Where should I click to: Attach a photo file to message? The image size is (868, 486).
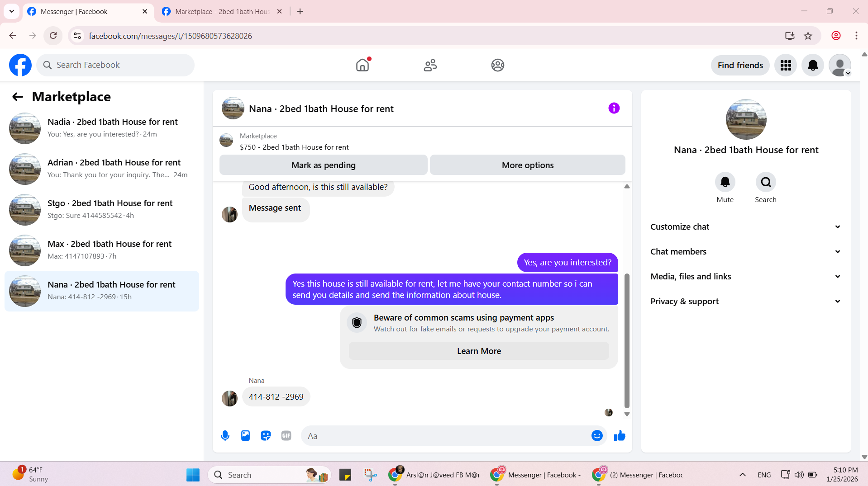[245, 436]
